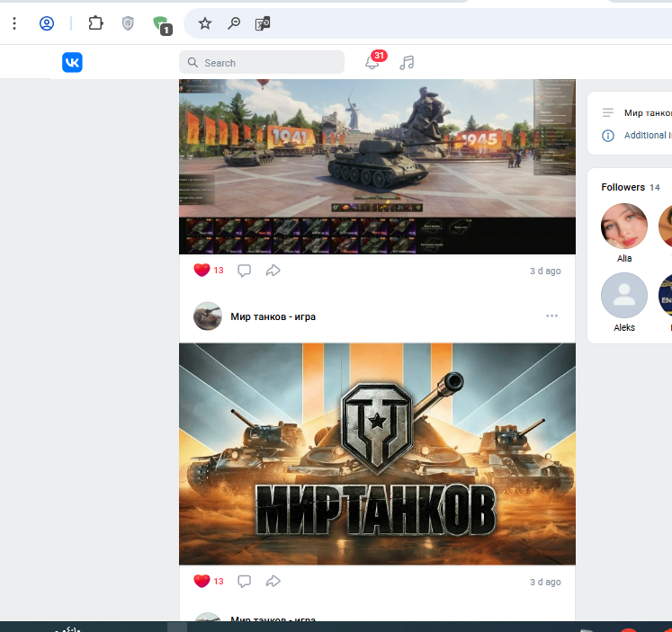Click follower name Aleks
This screenshot has height=632, width=672.
point(624,327)
